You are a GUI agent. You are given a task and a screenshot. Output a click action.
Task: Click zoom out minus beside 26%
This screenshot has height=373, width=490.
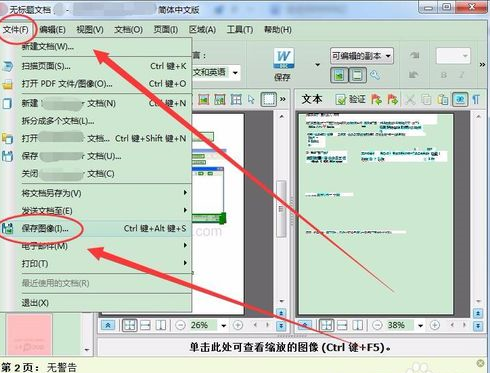point(180,325)
